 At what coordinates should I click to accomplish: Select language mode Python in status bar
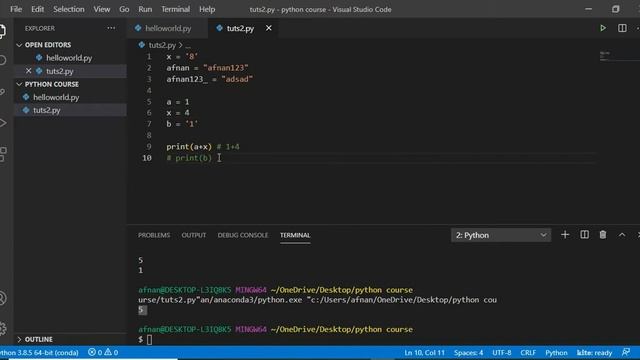556,352
